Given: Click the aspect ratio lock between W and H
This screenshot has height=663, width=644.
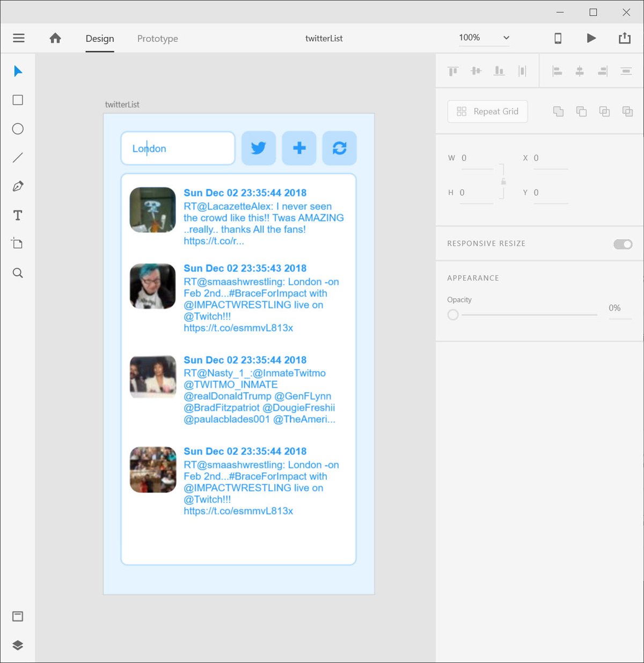Looking at the screenshot, I should (x=503, y=181).
